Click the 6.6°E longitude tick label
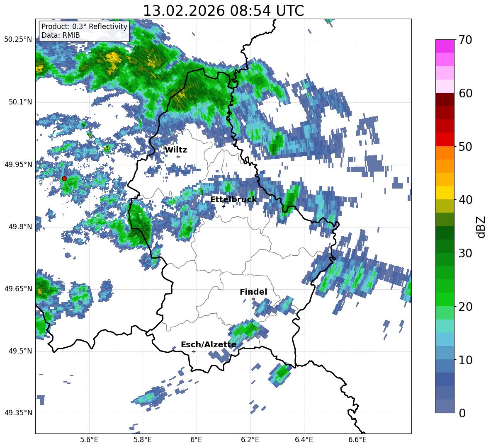The image size is (491, 448). tap(357, 440)
